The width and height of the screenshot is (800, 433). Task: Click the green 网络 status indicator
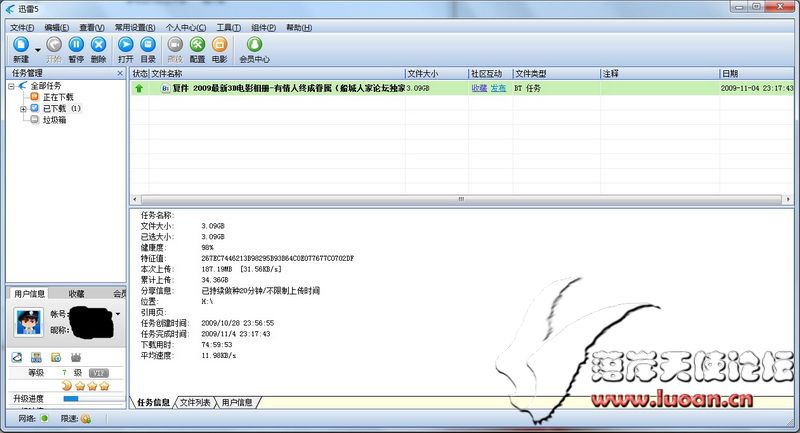pos(44,418)
